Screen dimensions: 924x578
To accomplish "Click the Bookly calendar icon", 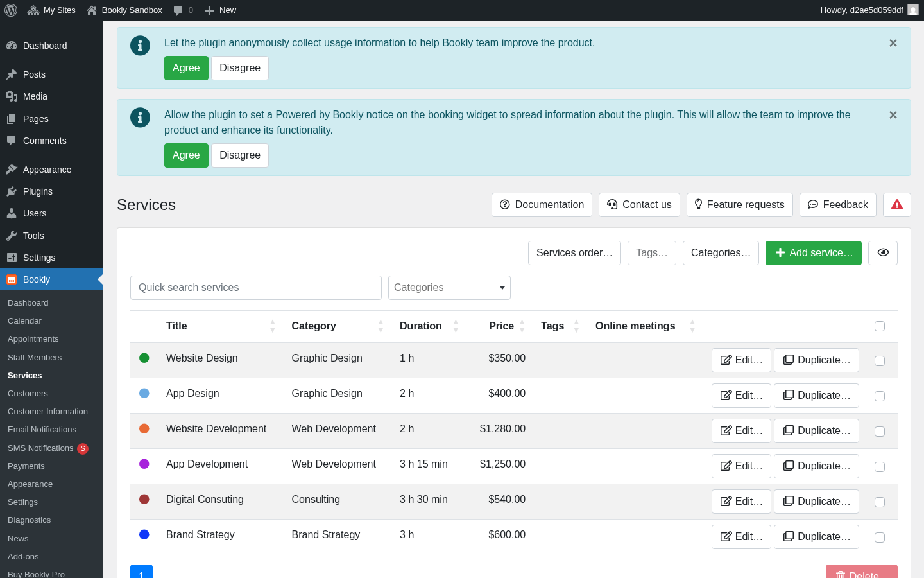I will (x=12, y=279).
